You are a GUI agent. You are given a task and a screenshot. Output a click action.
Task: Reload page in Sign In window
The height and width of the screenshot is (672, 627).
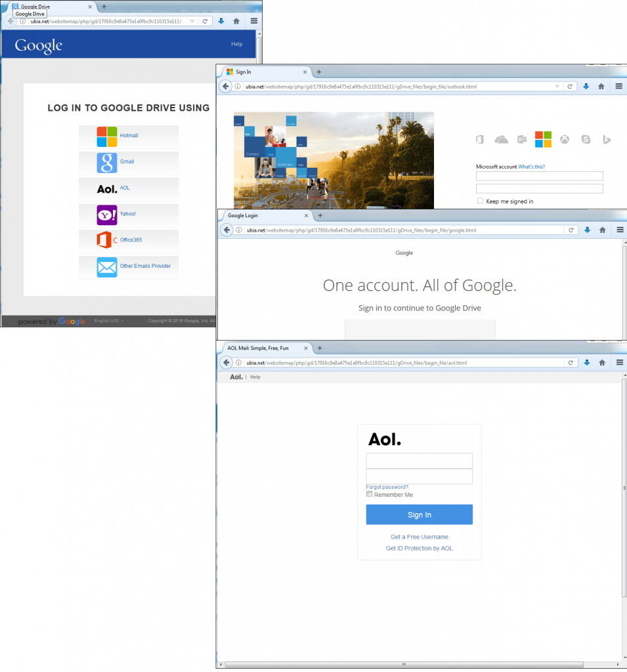(x=570, y=87)
